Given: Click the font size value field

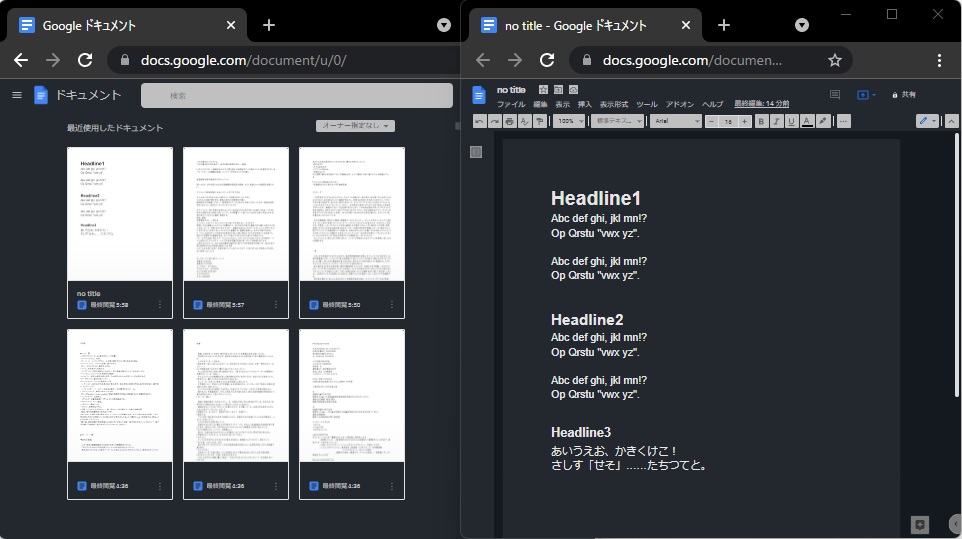Looking at the screenshot, I should coord(728,121).
